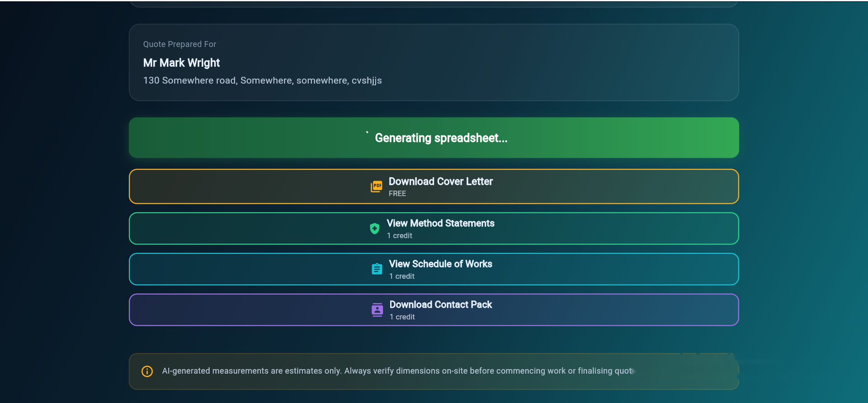
Task: Click the info icon in disclaimer
Action: click(147, 371)
